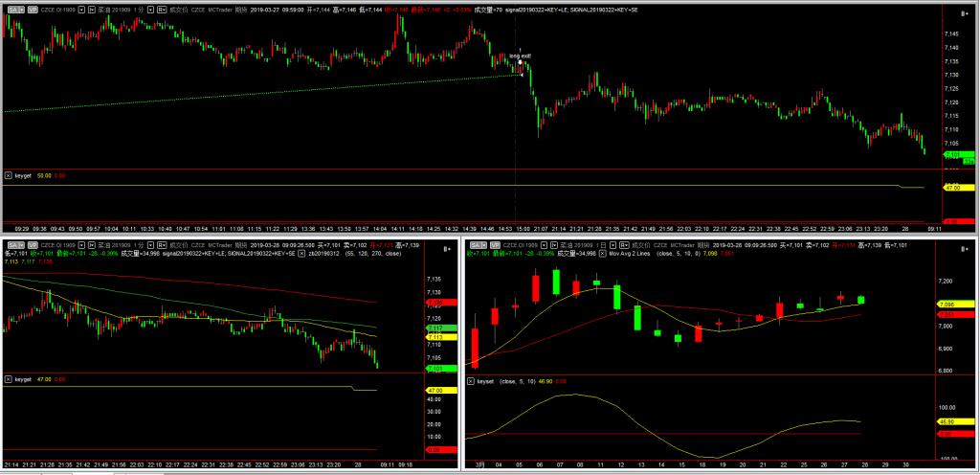Click the VP button in daily chart
Screen dimensions: 980x475
click(495, 245)
